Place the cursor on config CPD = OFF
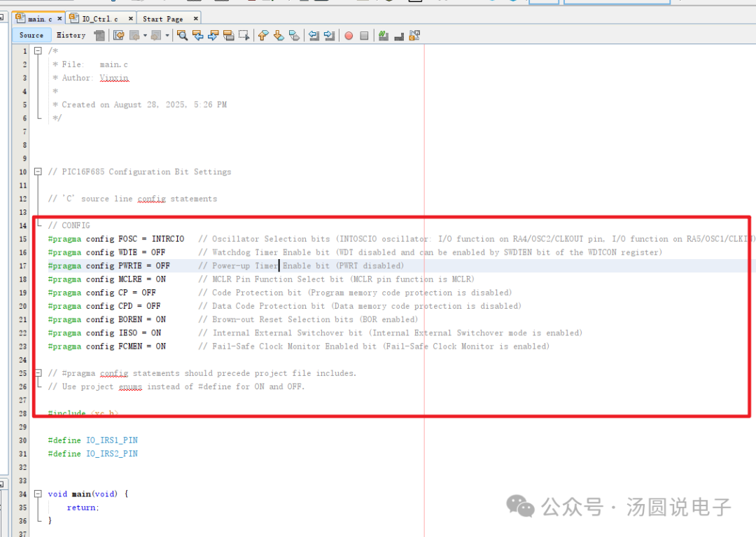This screenshot has height=537, width=756. click(x=123, y=306)
